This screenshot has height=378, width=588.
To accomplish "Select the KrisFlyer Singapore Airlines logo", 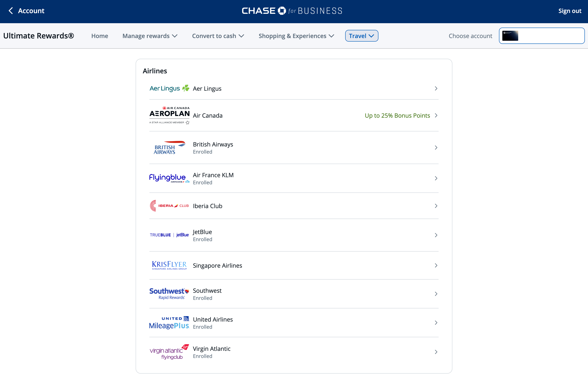I will point(169,265).
